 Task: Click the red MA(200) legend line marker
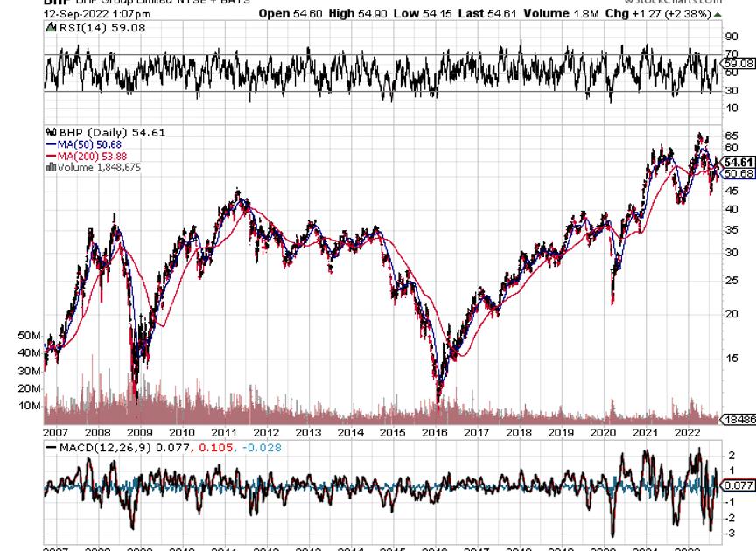(x=50, y=155)
